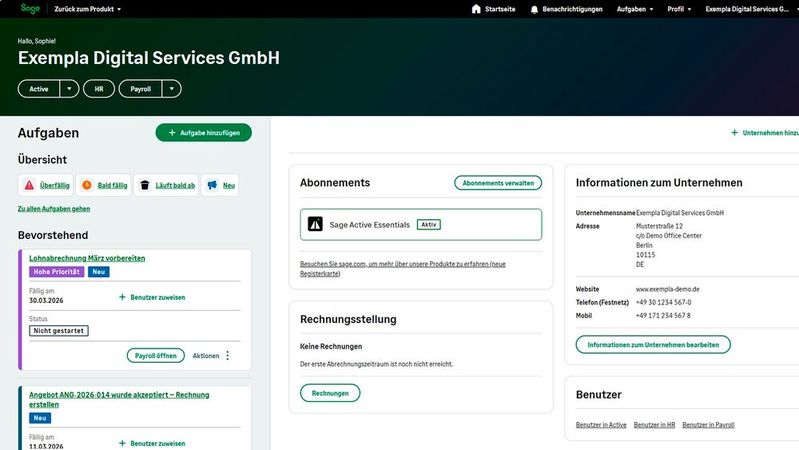
Task: Click the Startseite home icon
Action: (x=476, y=9)
